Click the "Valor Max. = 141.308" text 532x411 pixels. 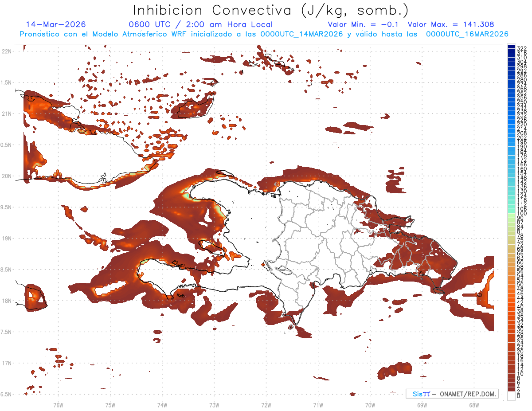tap(450, 24)
